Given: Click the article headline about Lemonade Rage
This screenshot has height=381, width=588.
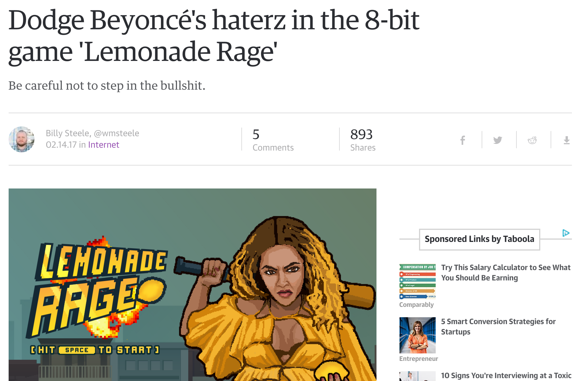Looking at the screenshot, I should pos(214,36).
